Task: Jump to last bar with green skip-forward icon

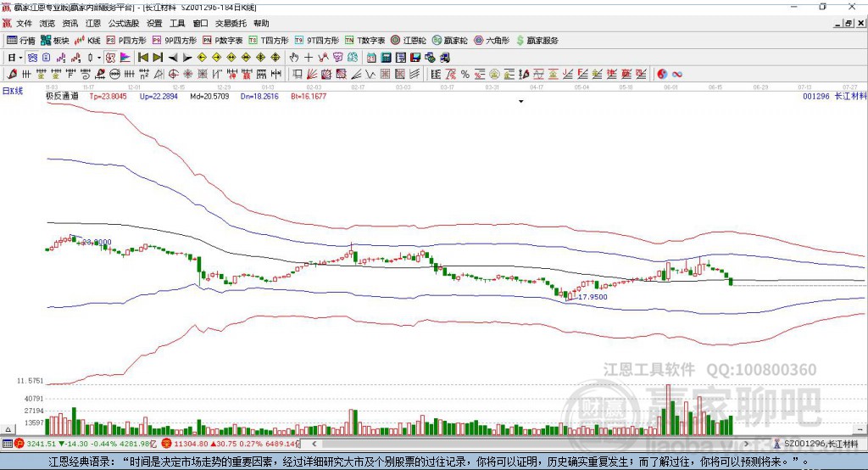Action: tap(158, 58)
